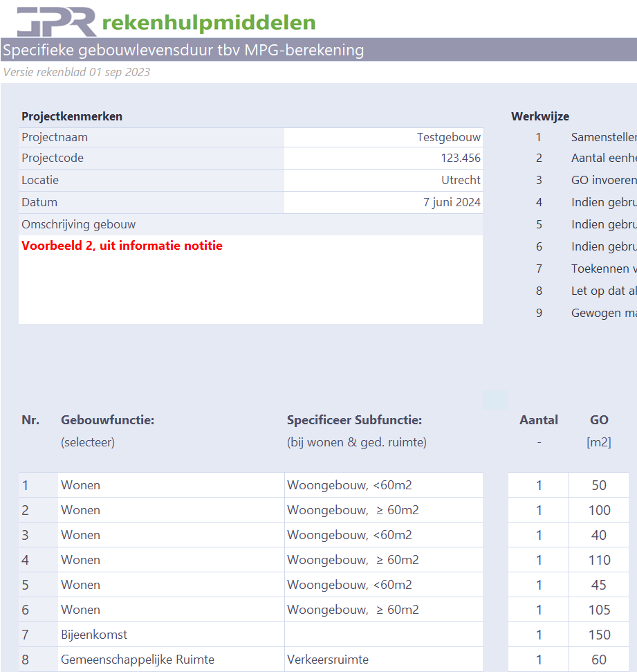Click Werkwijze step 9 'Gewogen' text
The image size is (637, 672).
click(604, 314)
